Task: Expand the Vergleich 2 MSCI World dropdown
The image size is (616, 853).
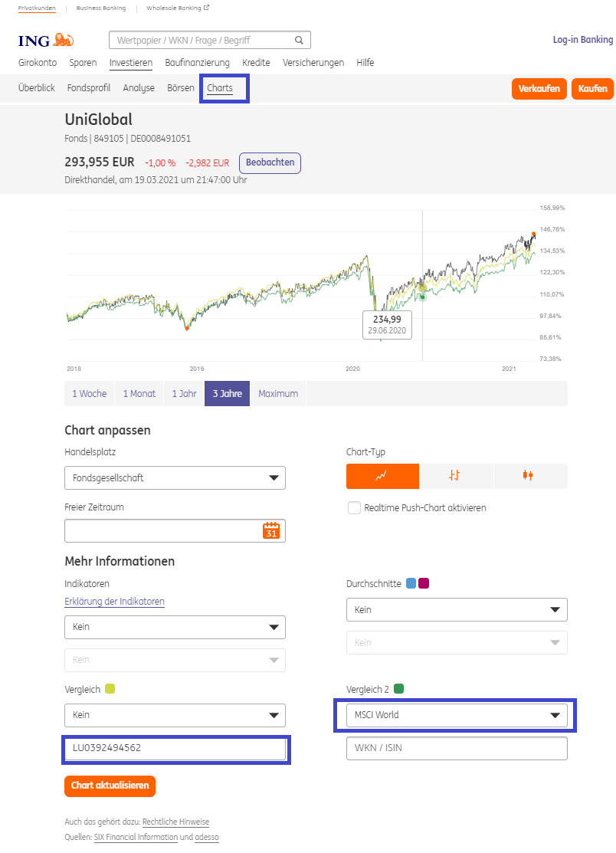Action: click(457, 715)
